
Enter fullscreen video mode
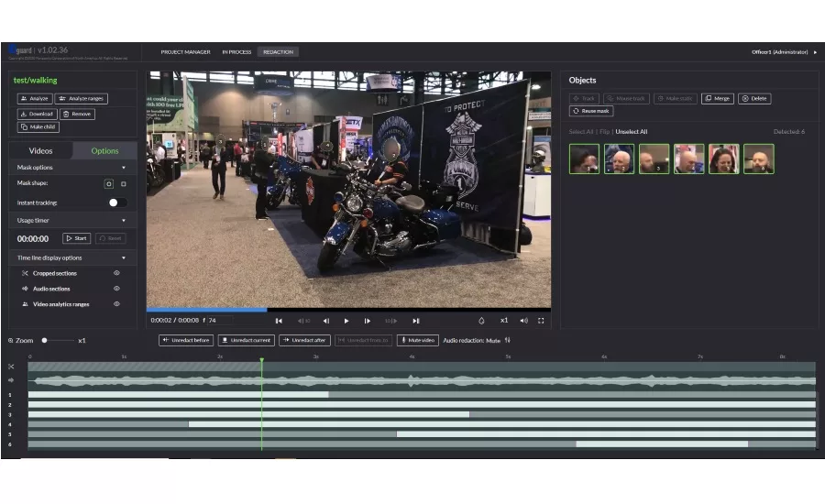coord(541,321)
